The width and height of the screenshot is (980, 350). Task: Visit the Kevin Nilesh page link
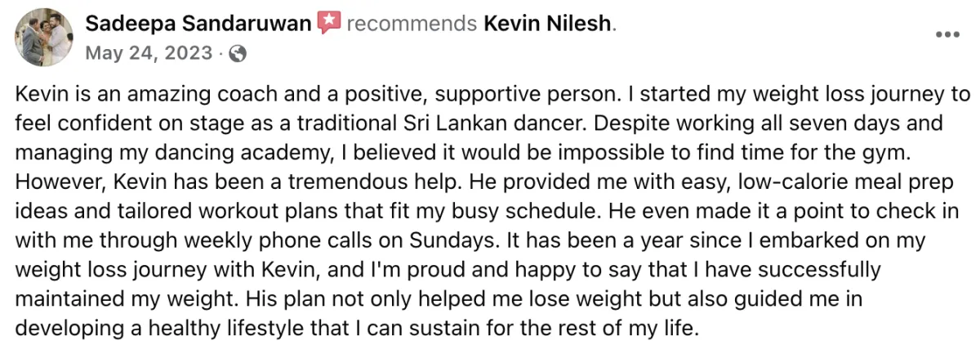tap(547, 24)
